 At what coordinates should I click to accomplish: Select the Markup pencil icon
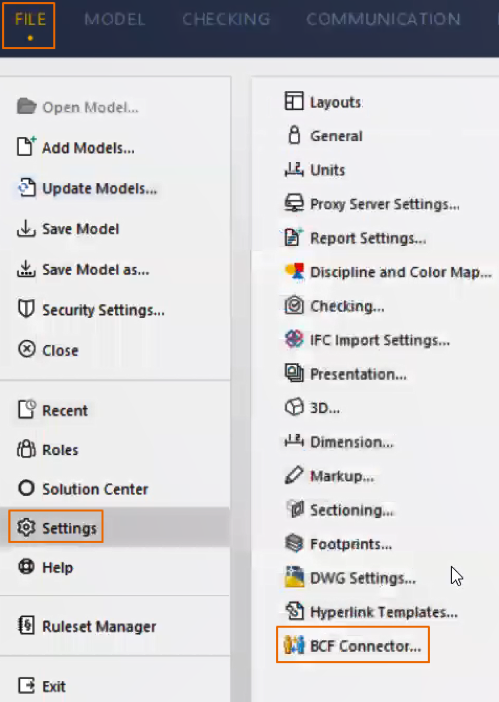click(294, 475)
